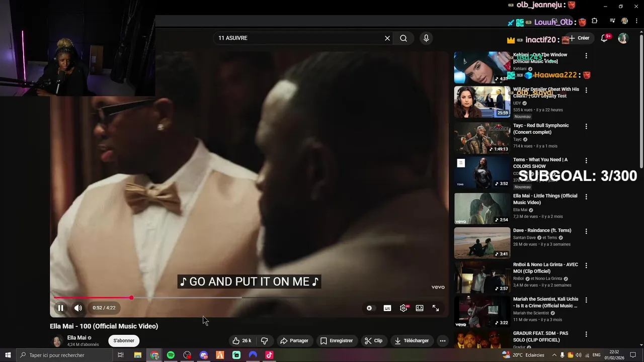Screen dimensions: 644x362
Task: Click the page scrollbar on the right
Action: click(641, 101)
